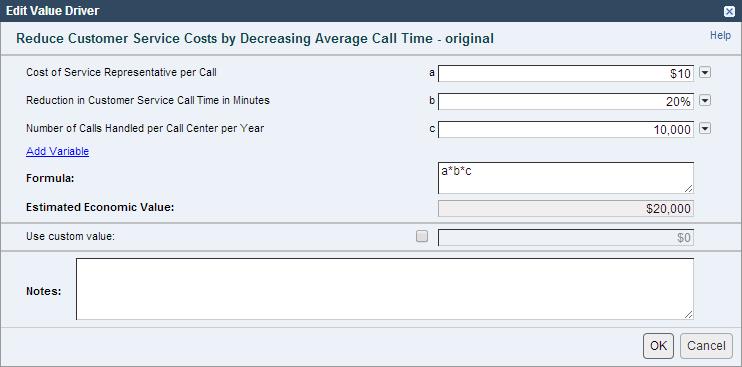Click the Add Variable link
Image resolution: width=742 pixels, height=367 pixels.
[x=58, y=151]
